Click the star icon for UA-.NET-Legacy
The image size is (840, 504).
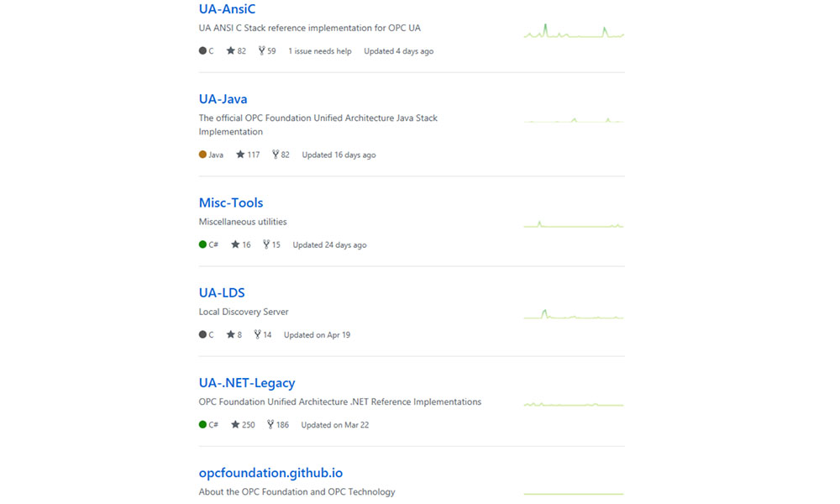235,425
